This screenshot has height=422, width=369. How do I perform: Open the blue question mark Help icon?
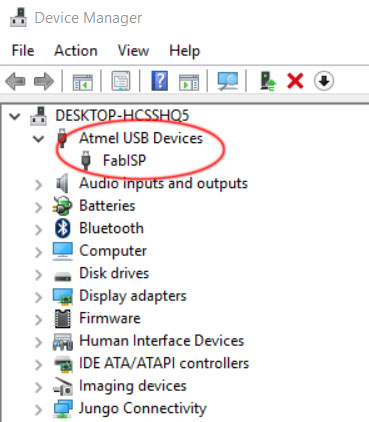pyautogui.click(x=160, y=81)
